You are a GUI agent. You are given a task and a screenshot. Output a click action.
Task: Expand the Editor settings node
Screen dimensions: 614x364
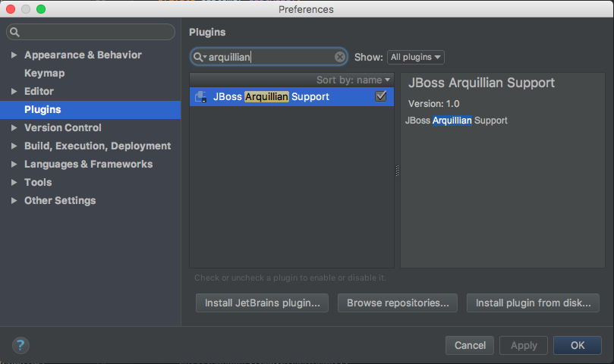click(x=14, y=91)
